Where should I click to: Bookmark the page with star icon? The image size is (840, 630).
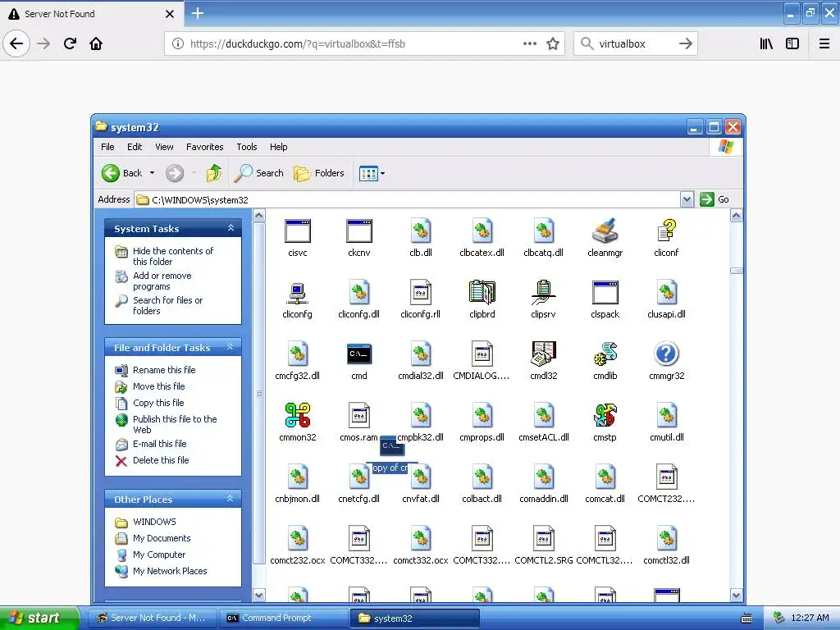(553, 43)
